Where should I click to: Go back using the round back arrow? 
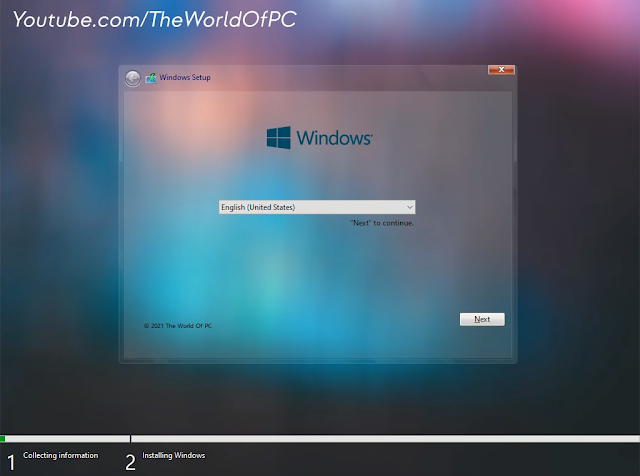(x=133, y=78)
